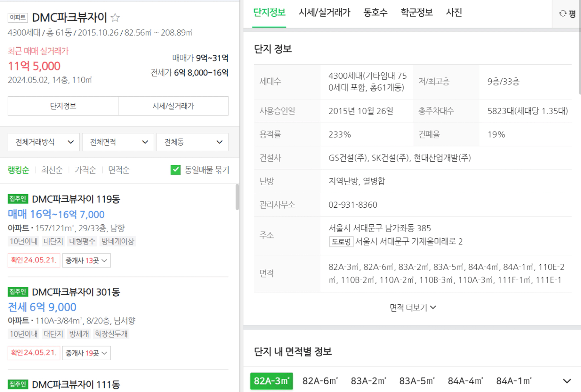Click the 집주인 badge on 301동
The image size is (581, 392).
(18, 292)
